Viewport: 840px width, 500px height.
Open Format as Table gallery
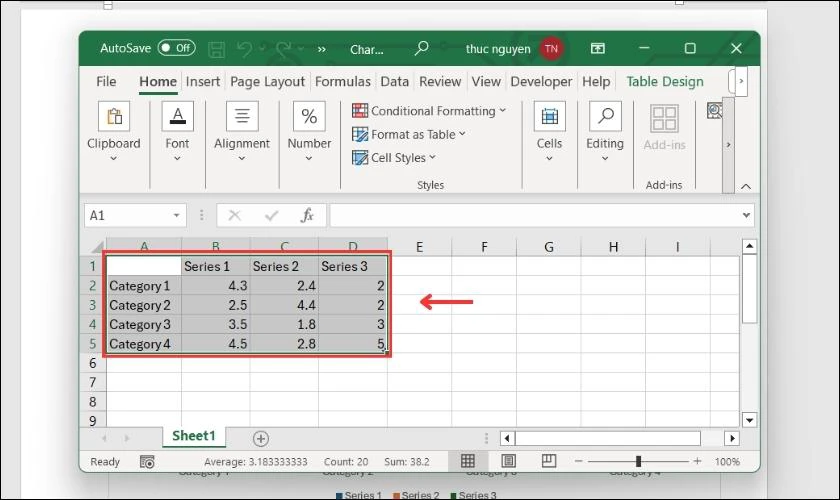tap(409, 135)
